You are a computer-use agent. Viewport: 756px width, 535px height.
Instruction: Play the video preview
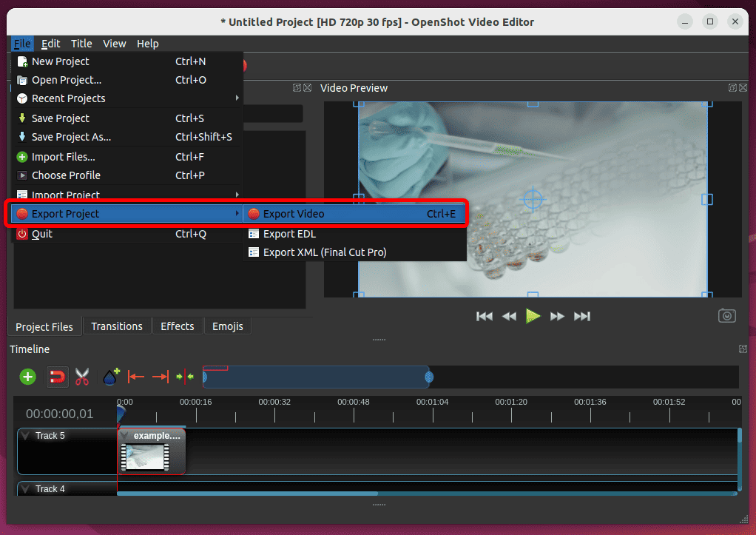(533, 316)
